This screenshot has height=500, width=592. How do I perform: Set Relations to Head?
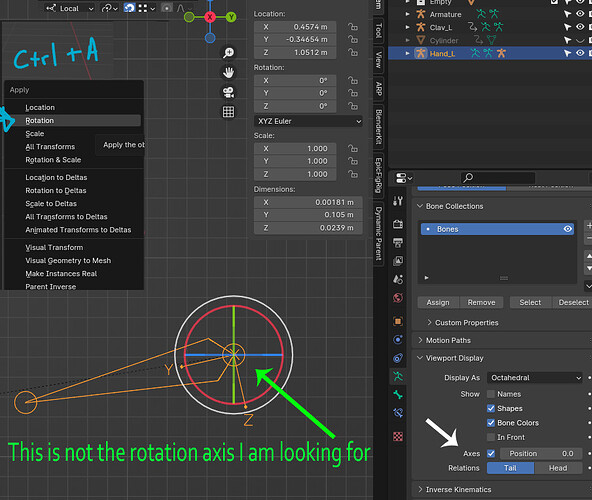[558, 468]
